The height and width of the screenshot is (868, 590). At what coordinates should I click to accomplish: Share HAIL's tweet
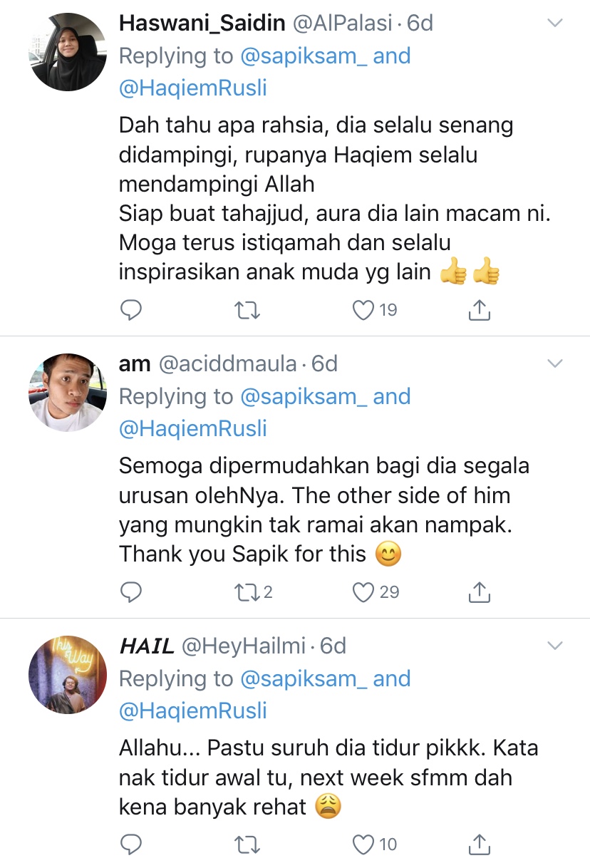click(x=480, y=844)
